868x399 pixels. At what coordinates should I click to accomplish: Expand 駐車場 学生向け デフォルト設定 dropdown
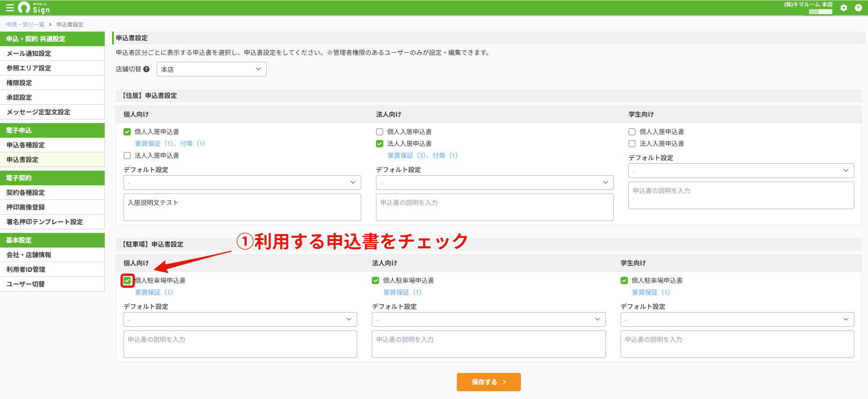737,319
